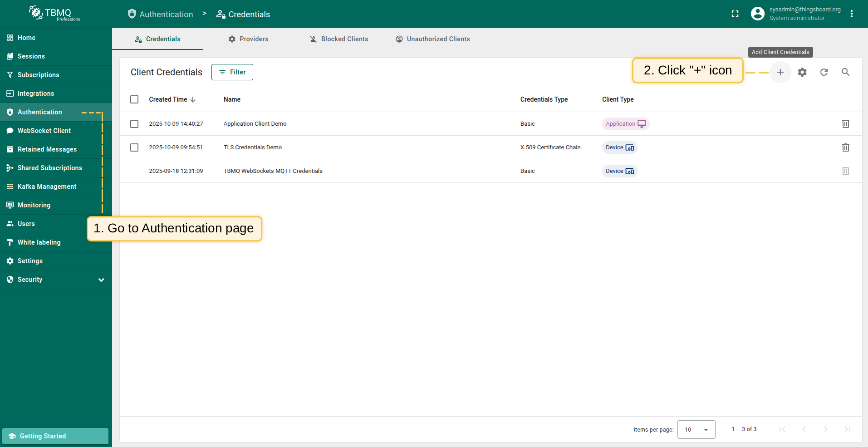Open search with the magnifier icon

point(845,72)
